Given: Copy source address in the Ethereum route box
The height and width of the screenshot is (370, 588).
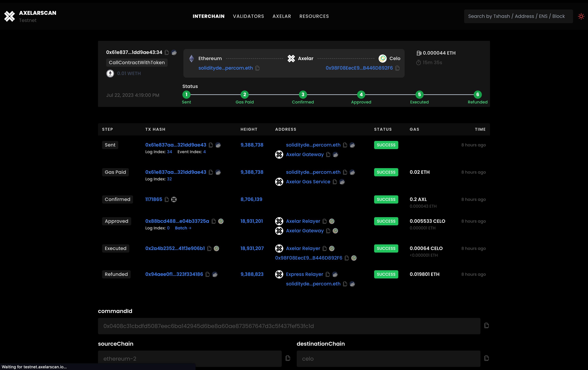Looking at the screenshot, I should [257, 68].
